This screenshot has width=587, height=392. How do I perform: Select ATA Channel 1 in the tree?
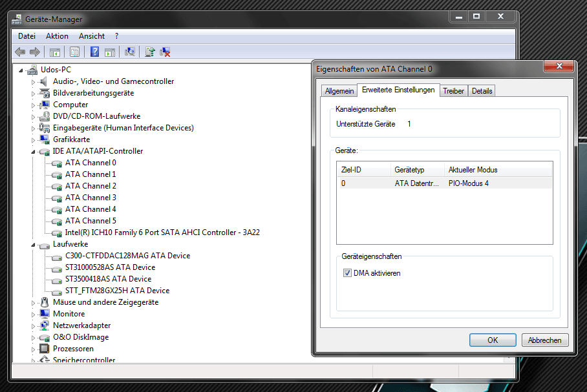pos(91,174)
